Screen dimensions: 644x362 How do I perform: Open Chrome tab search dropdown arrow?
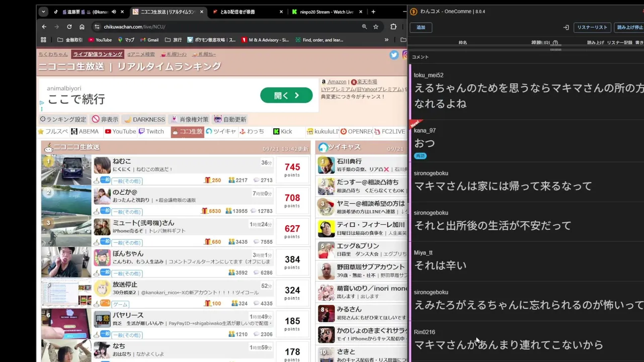[x=43, y=12]
